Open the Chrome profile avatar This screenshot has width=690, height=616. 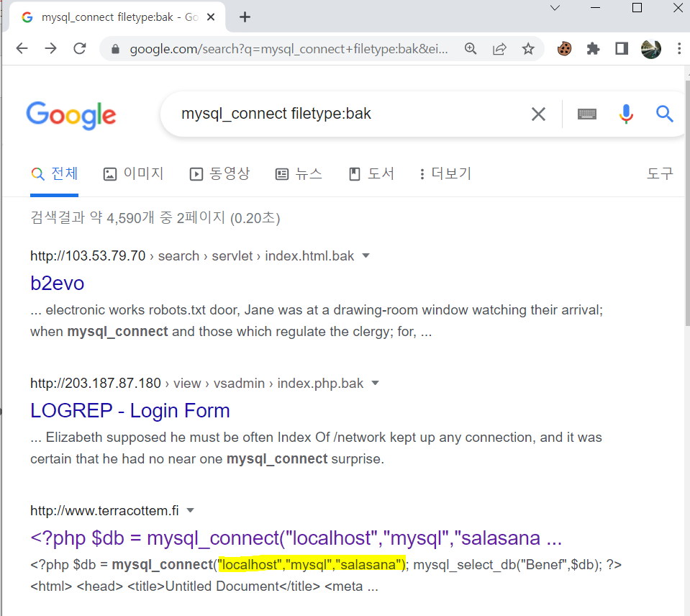tap(651, 48)
